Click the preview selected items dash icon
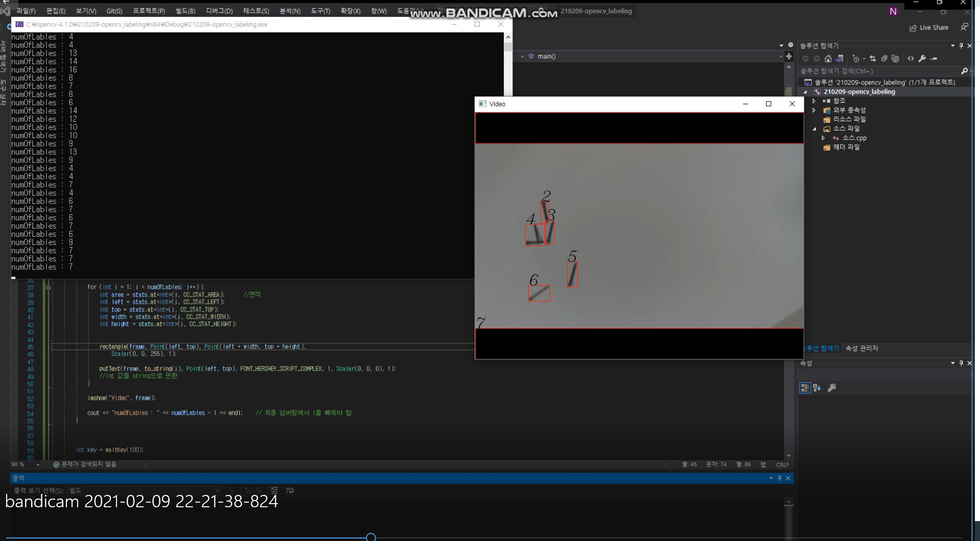 pyautogui.click(x=934, y=59)
